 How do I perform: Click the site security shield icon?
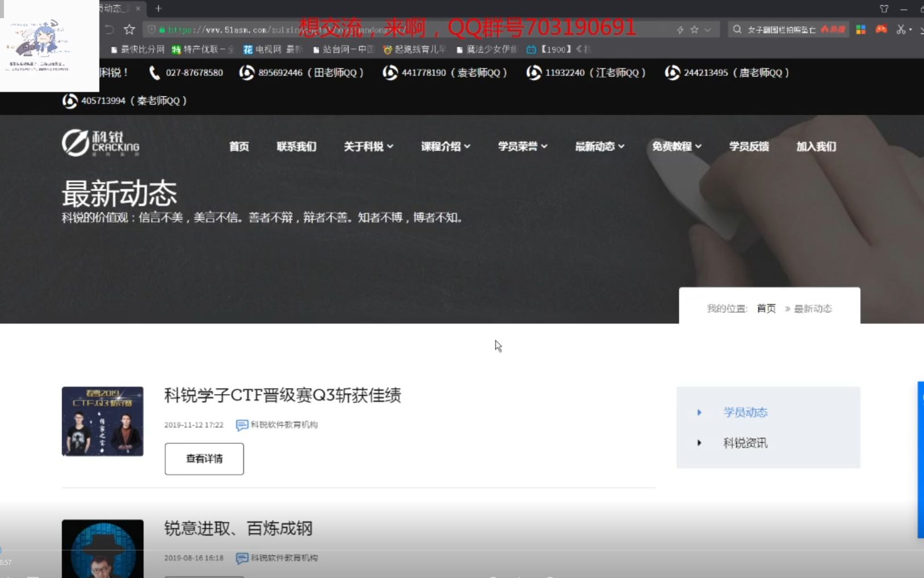coord(152,30)
